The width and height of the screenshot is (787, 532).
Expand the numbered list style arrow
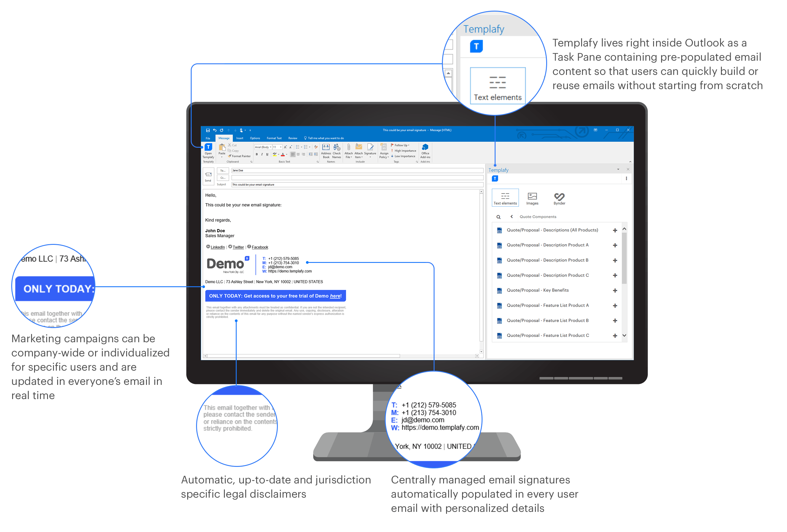(x=310, y=147)
